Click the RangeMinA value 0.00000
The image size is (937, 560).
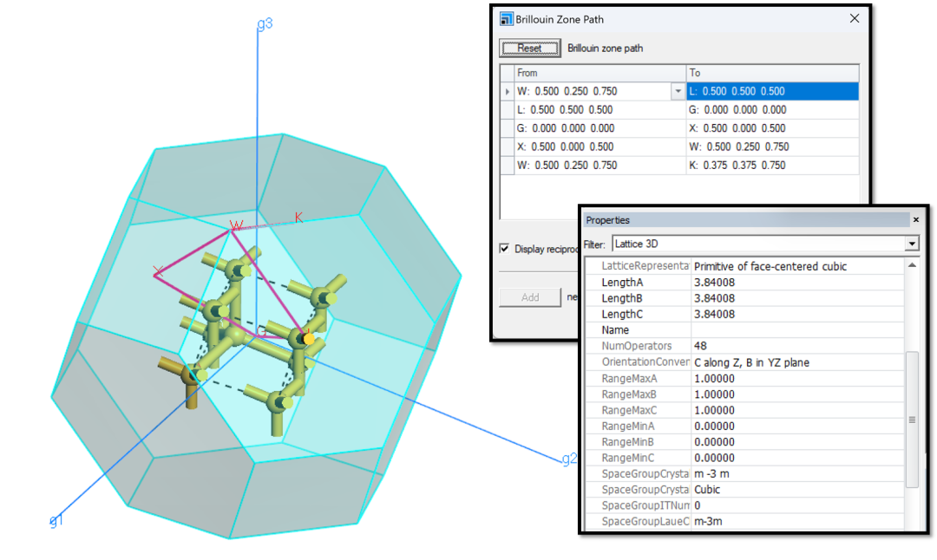[x=798, y=427]
